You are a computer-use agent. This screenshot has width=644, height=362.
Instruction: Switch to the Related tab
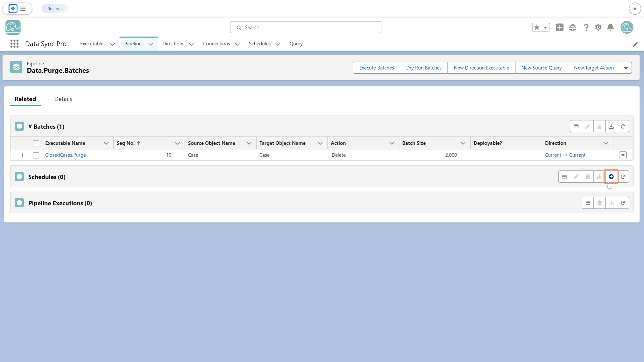click(25, 99)
